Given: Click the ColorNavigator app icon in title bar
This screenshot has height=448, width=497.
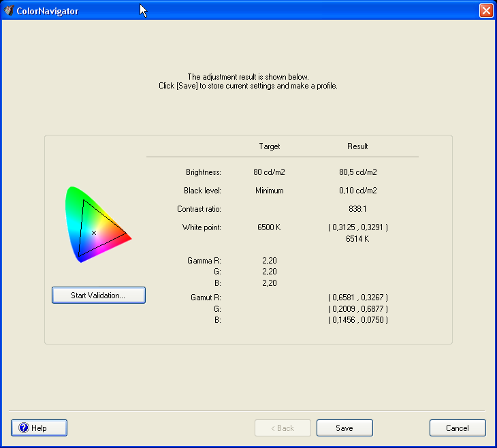Looking at the screenshot, I should [9, 10].
